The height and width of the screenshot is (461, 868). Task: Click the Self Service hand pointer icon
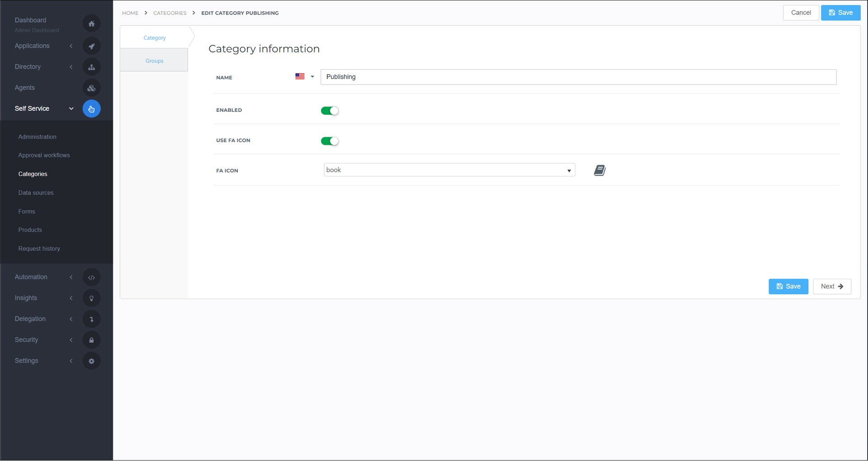pos(91,109)
